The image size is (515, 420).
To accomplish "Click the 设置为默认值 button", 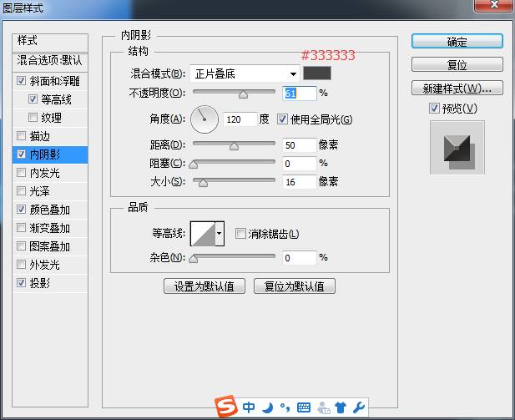I will [204, 286].
